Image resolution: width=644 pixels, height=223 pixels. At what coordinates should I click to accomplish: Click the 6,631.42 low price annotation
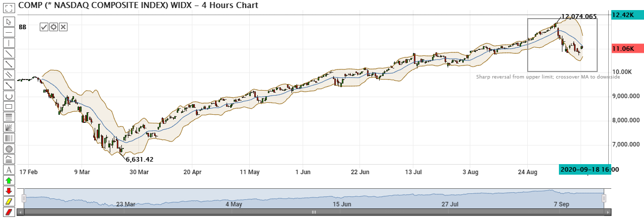(x=139, y=159)
